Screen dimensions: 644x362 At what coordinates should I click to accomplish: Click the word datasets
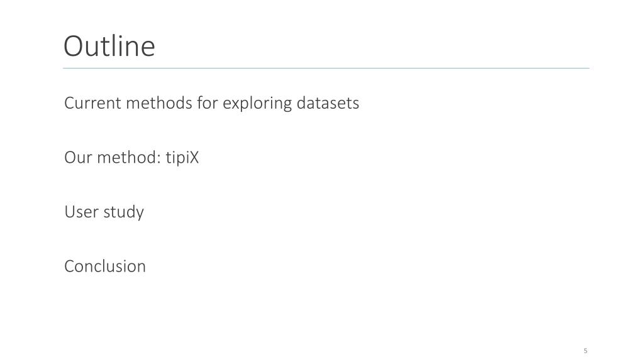coord(328,102)
